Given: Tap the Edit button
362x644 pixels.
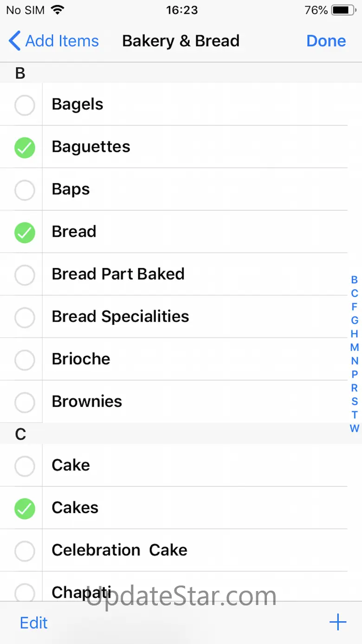Looking at the screenshot, I should pos(34,623).
